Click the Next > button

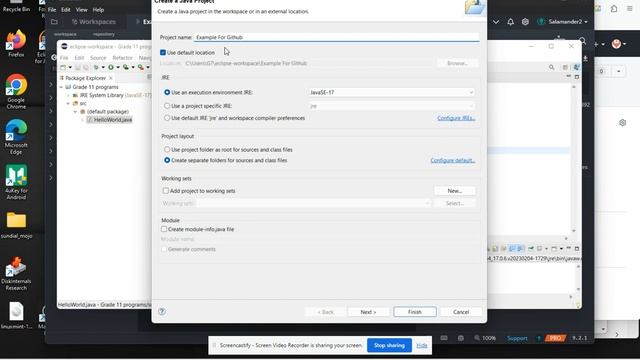pyautogui.click(x=368, y=312)
